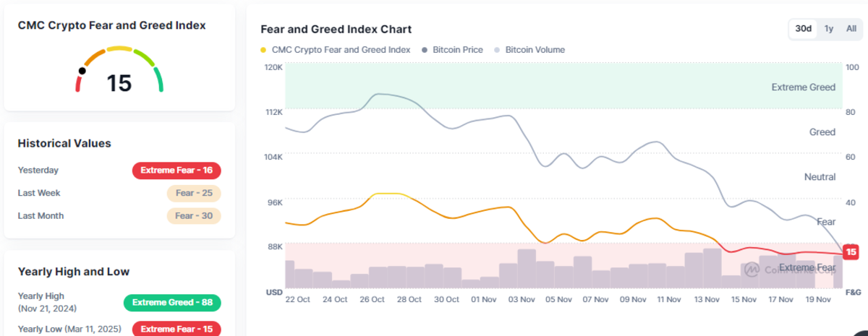Select the 1y time range tab
This screenshot has height=336, width=868.
pos(829,29)
